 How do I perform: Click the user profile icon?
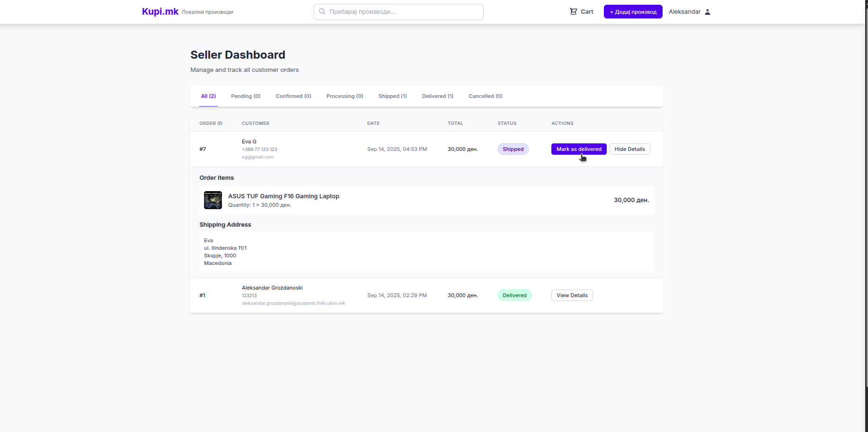(708, 12)
